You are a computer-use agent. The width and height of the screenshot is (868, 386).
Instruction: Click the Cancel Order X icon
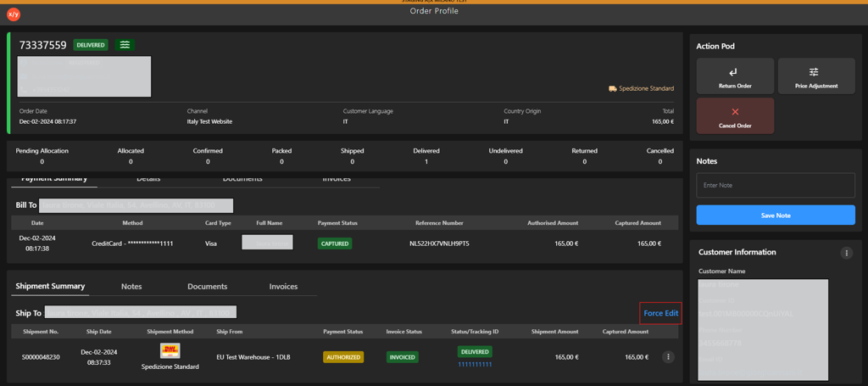735,112
